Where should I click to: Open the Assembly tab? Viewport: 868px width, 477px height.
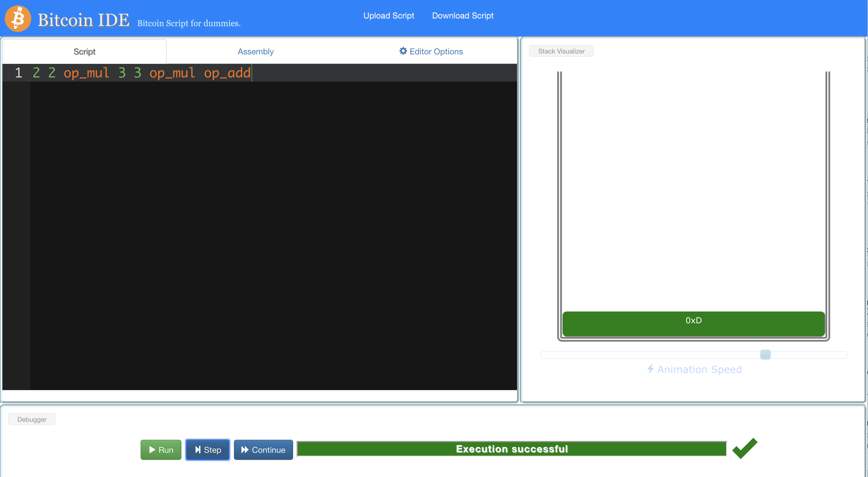256,52
